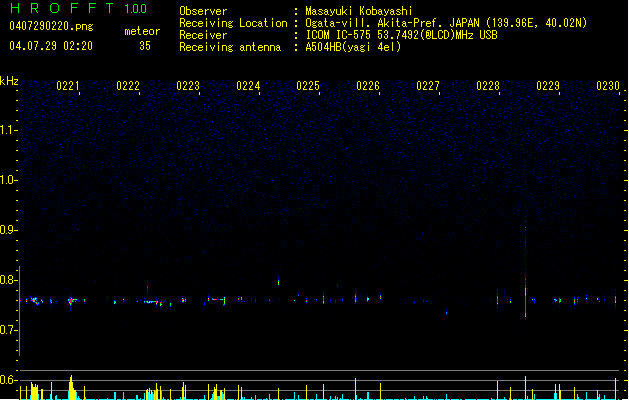Viewport: 629px width, 400px height.
Task: Click the 1.0 kHz axis label
Action: [7, 180]
